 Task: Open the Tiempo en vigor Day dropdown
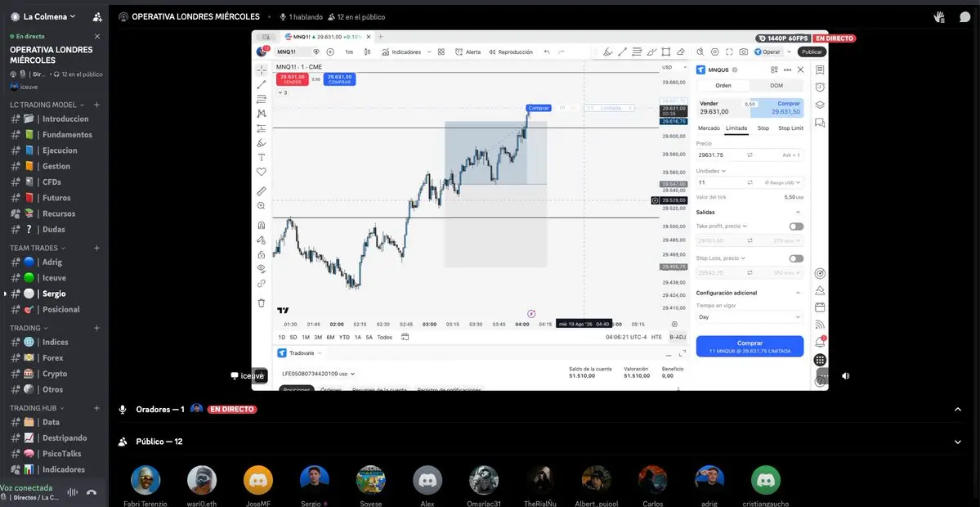(750, 317)
